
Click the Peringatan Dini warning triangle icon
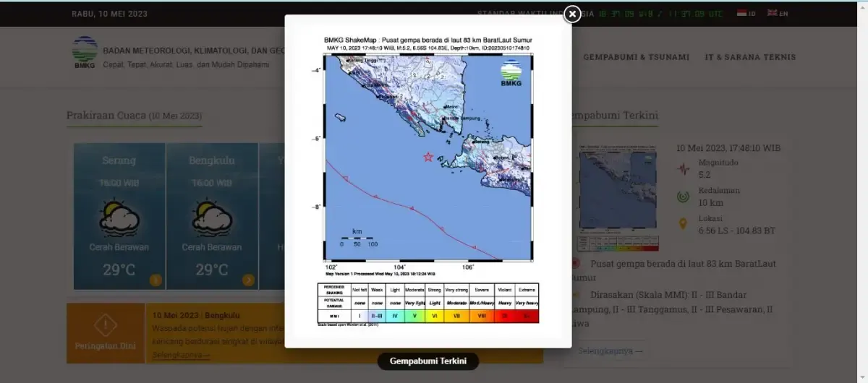tap(106, 325)
